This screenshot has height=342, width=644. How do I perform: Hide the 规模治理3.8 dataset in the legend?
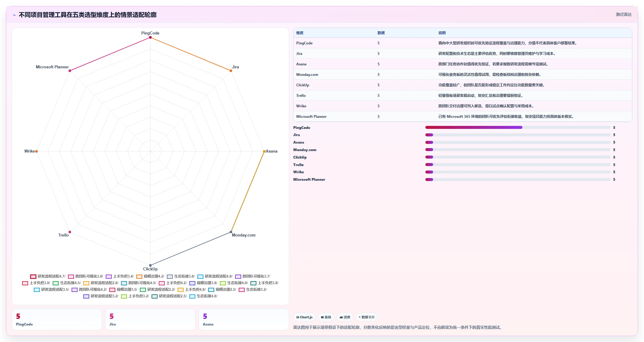click(203, 283)
